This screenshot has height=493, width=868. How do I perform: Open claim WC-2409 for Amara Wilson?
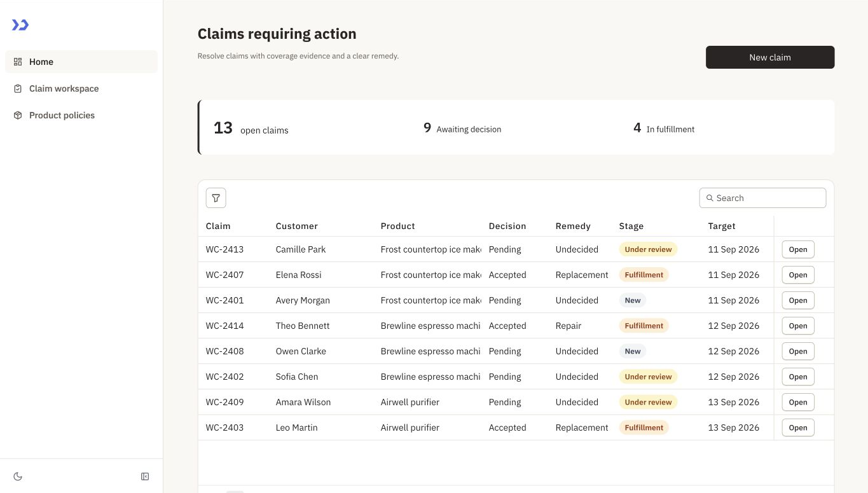pyautogui.click(x=798, y=402)
